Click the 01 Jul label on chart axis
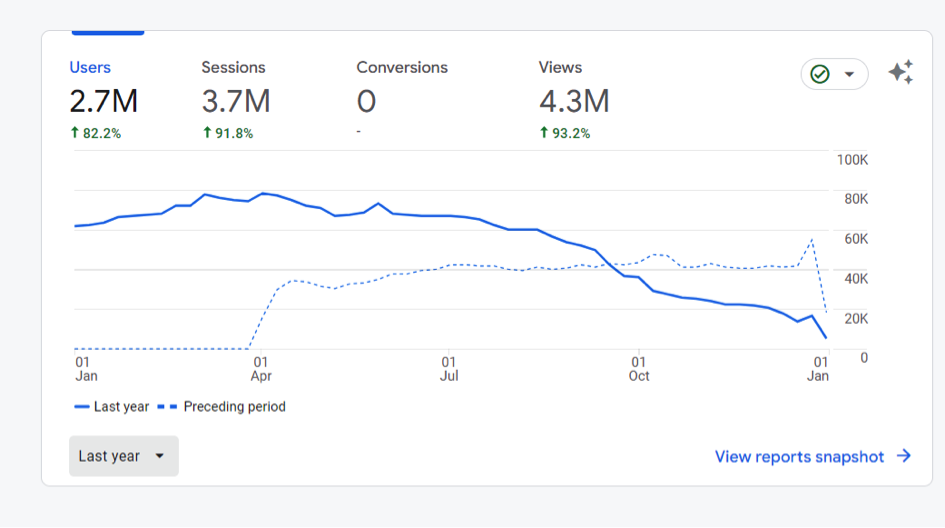The width and height of the screenshot is (945, 528). (x=449, y=369)
